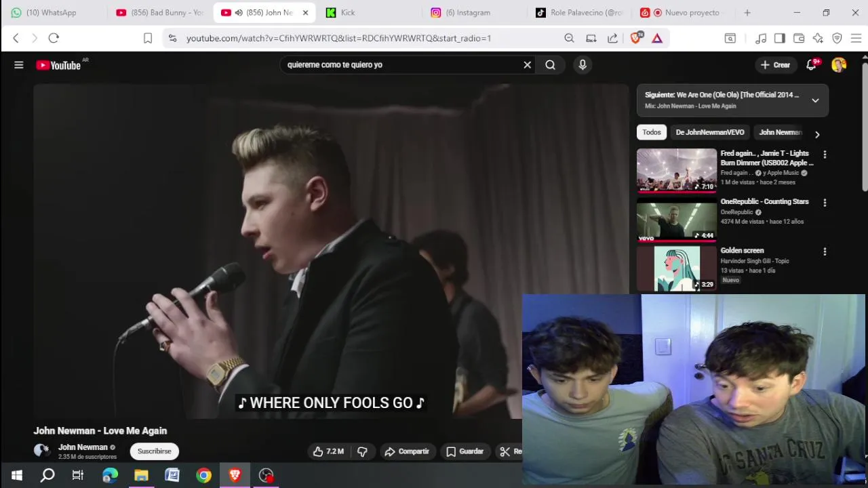Open the YouTube account avatar menu

839,65
